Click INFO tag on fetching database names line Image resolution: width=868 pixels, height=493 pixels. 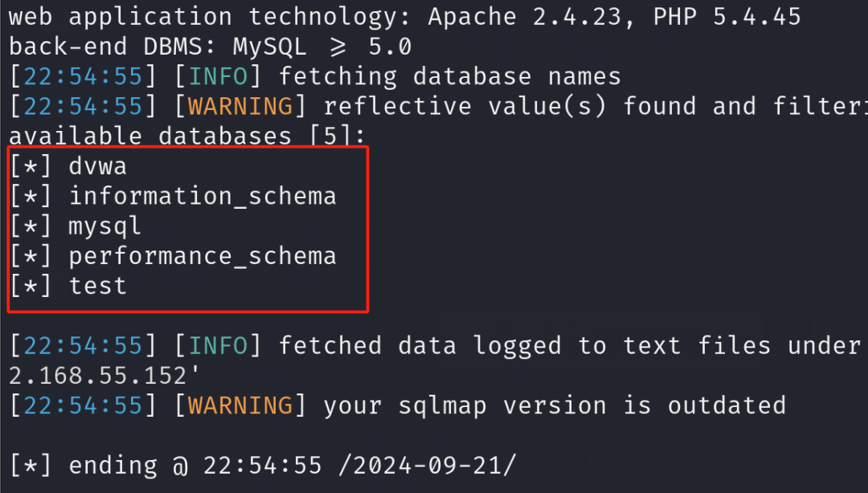225,76
